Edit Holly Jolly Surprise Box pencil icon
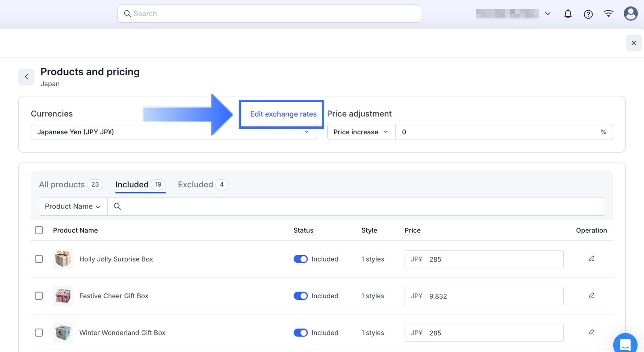The width and height of the screenshot is (644, 352). tap(591, 259)
